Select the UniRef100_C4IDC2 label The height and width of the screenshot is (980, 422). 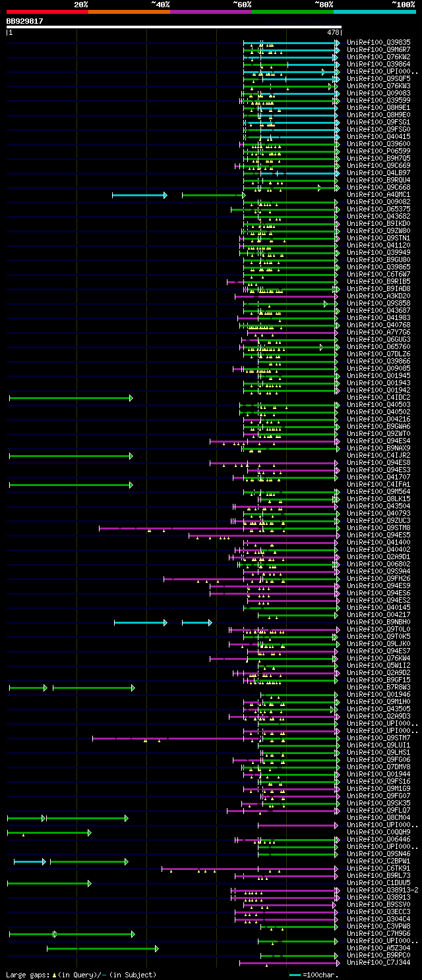pyautogui.click(x=378, y=397)
